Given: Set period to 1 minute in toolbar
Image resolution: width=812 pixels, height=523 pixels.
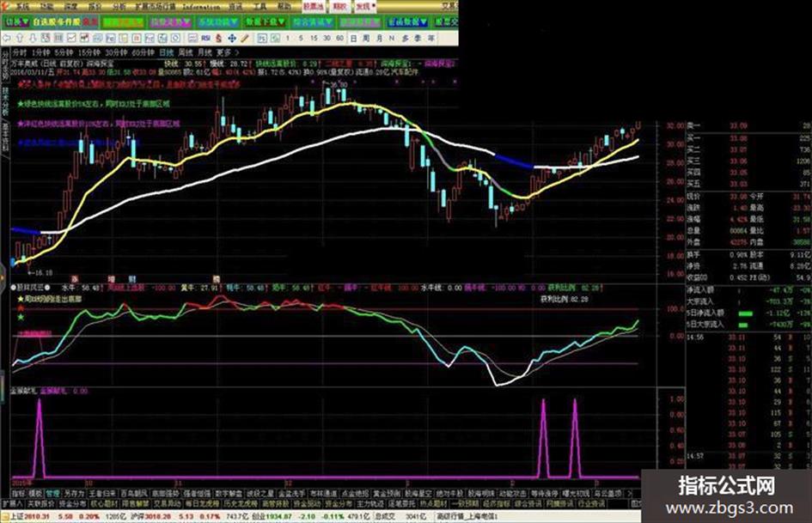Looking at the screenshot, I should click(288, 38).
